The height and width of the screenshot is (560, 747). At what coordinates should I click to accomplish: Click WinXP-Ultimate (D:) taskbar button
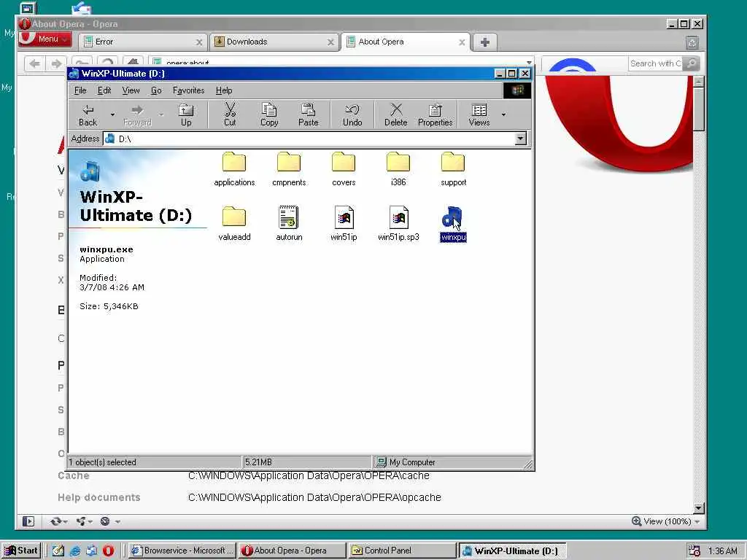(x=512, y=551)
